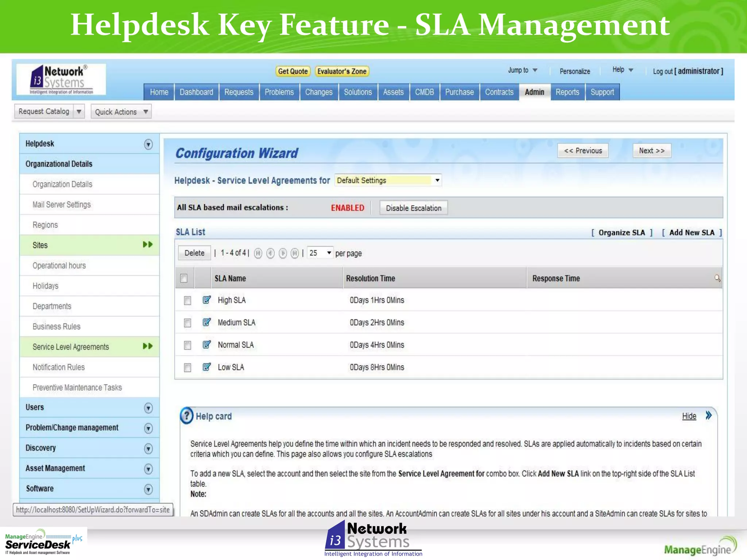The height and width of the screenshot is (560, 747).
Task: Go to last page of SLA list
Action: pos(295,253)
